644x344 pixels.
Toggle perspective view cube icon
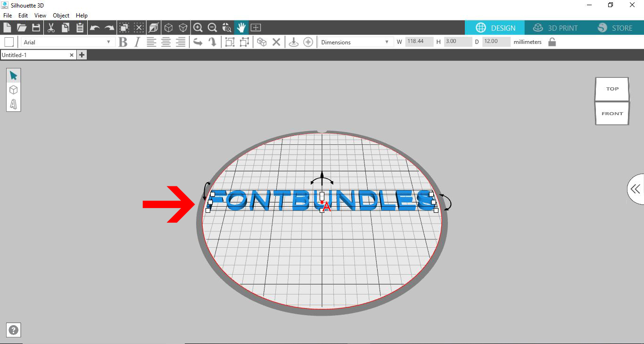[154, 27]
